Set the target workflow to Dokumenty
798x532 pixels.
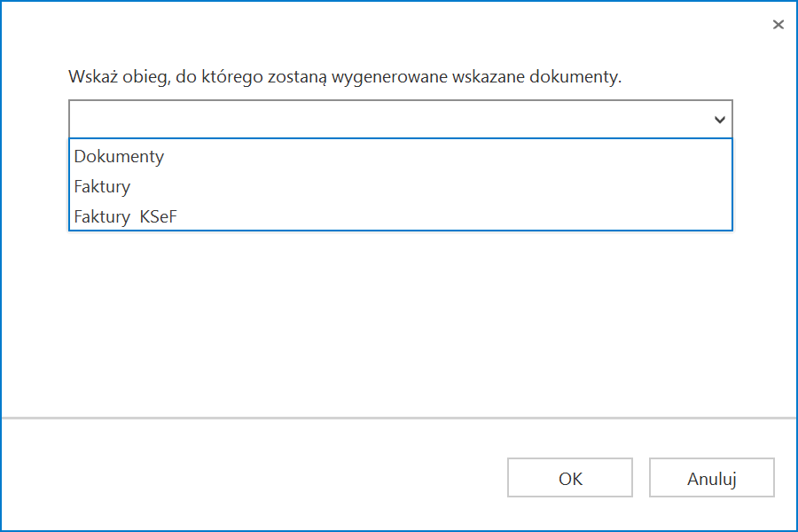pyautogui.click(x=120, y=156)
